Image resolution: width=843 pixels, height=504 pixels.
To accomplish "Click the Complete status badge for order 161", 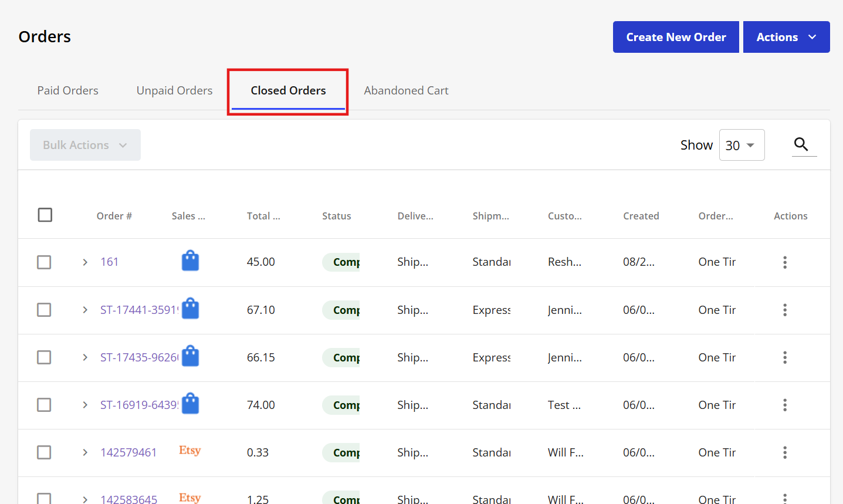I will [x=341, y=262].
